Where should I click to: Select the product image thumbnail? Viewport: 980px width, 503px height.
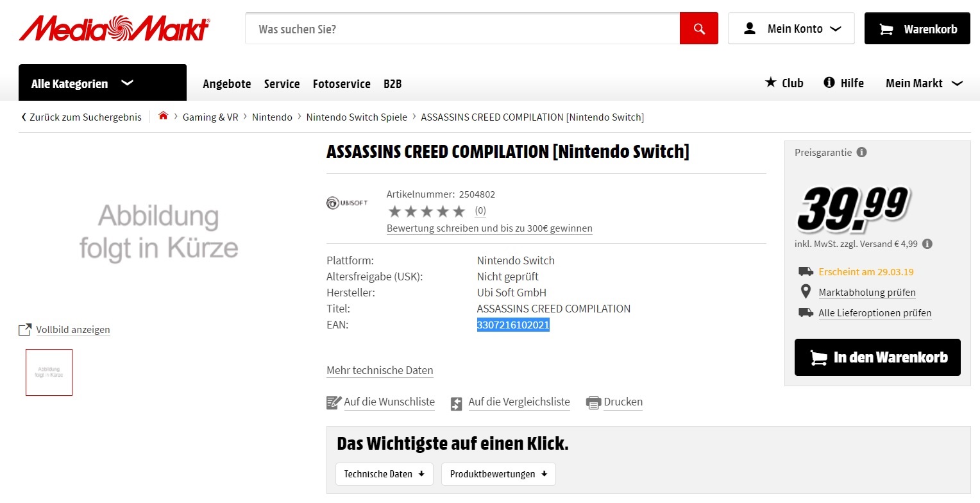tap(49, 372)
